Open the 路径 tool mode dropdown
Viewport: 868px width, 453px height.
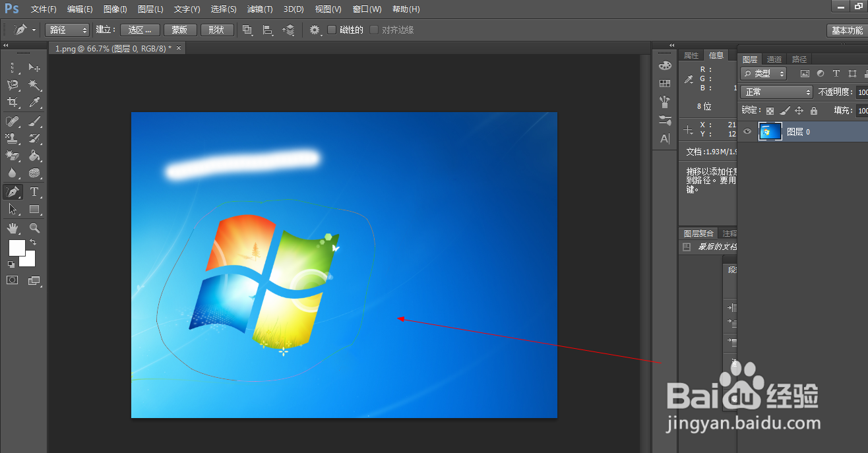[x=67, y=30]
